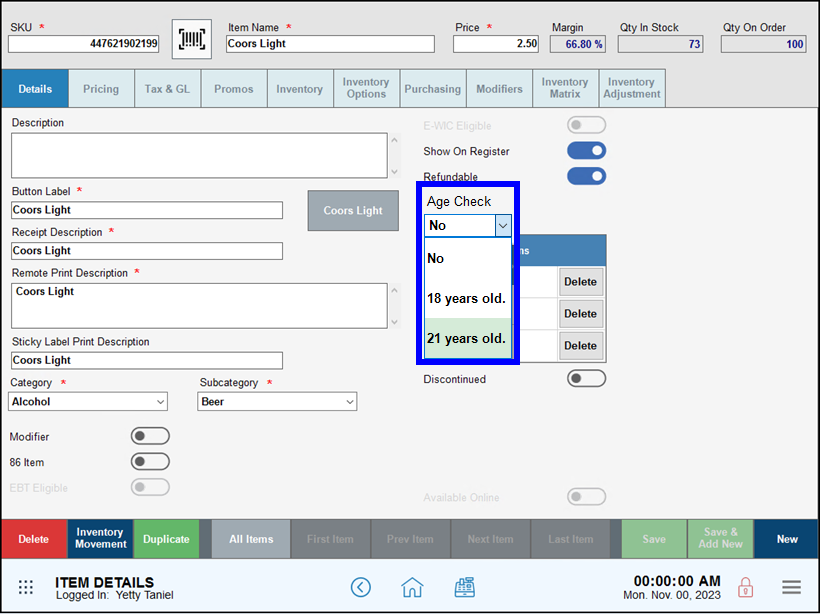Click the Margin value 66.80 %

578,44
